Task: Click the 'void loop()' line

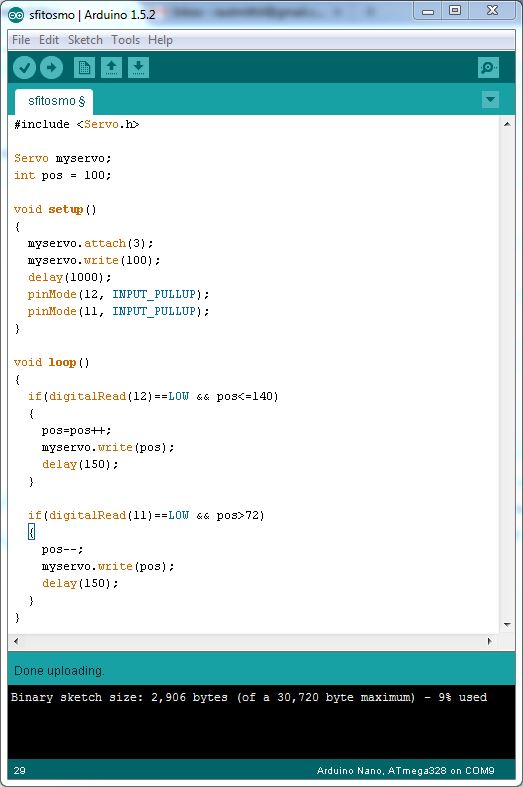Action: [x=52, y=362]
